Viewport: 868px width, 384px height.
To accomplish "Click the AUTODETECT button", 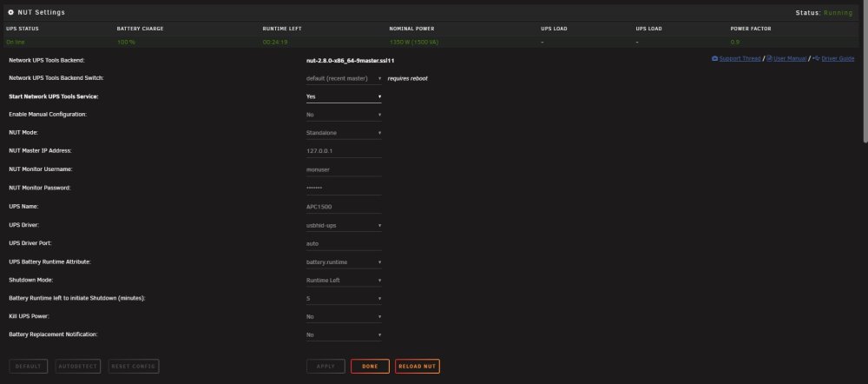I will click(x=78, y=367).
